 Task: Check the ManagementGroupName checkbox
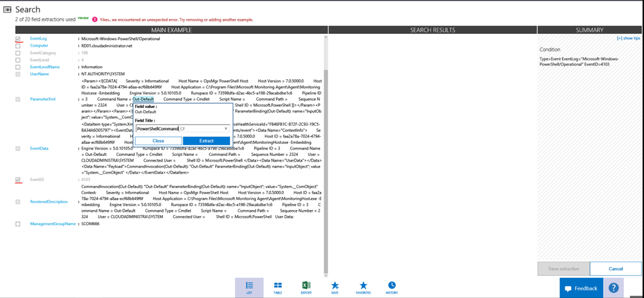[18, 224]
